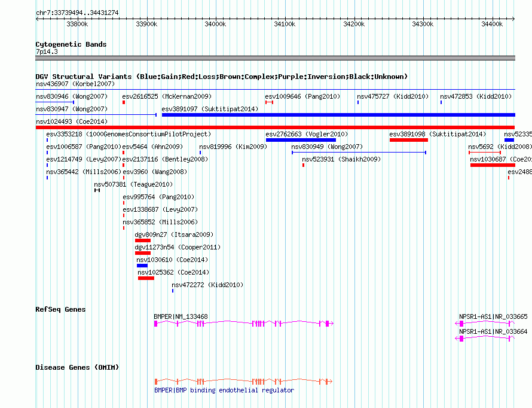Viewport: 532px width, 408px height.
Task: Click the DGV Structural Variants track title
Action: 222,77
